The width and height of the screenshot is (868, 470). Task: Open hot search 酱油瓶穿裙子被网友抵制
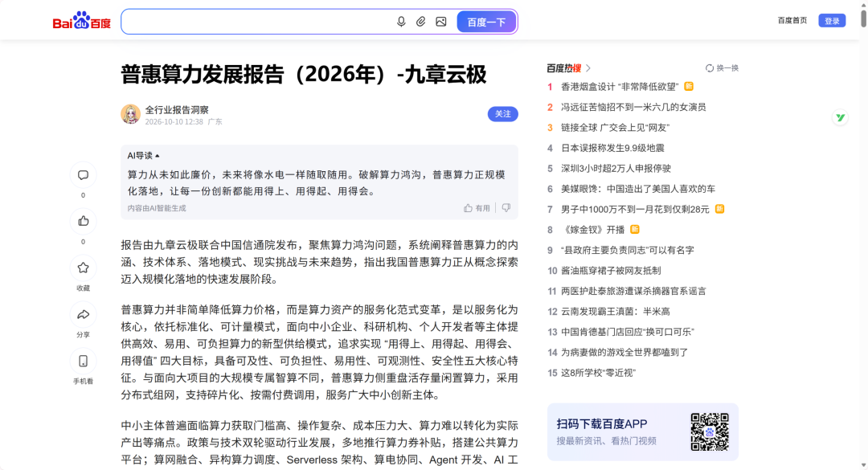pyautogui.click(x=611, y=271)
